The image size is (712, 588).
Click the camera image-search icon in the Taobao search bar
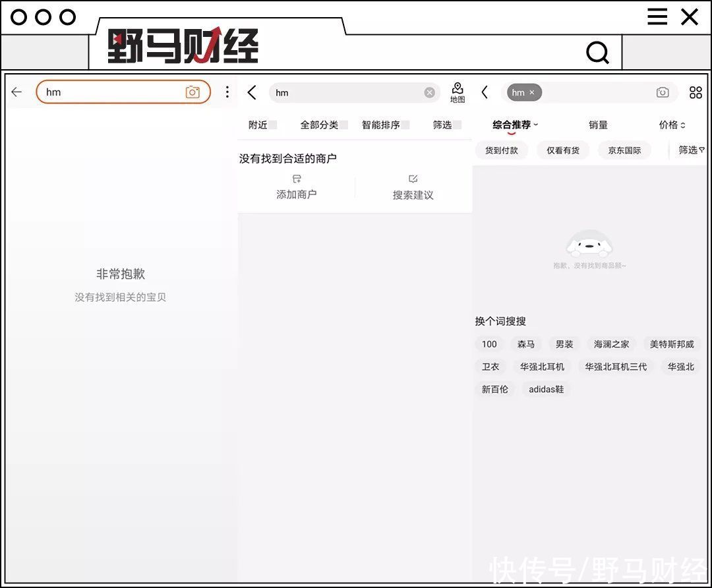(193, 92)
